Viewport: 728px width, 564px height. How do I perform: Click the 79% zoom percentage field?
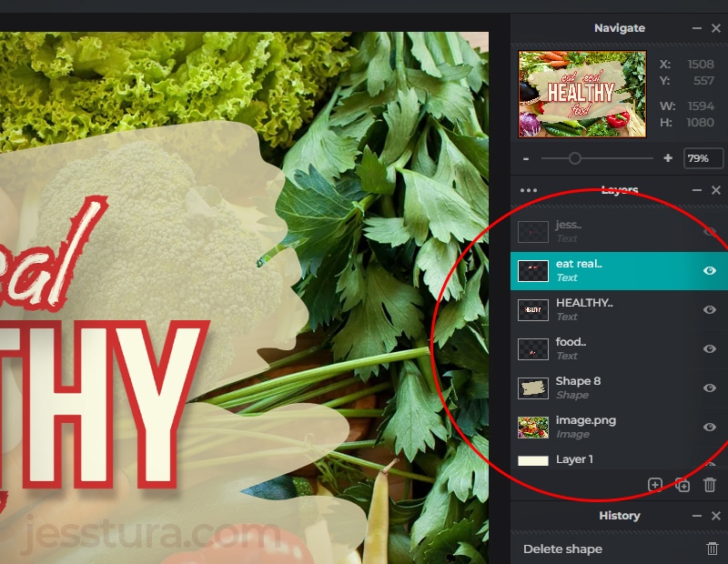coord(703,158)
